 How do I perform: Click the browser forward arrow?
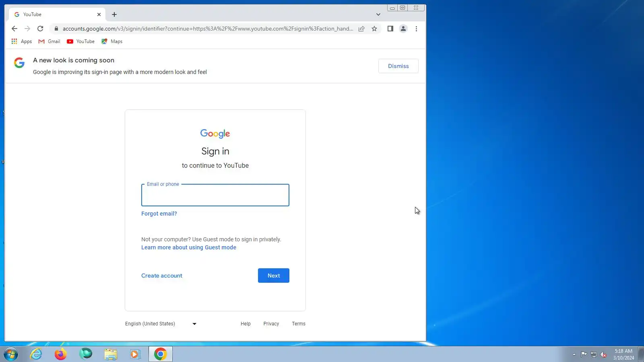(x=27, y=29)
